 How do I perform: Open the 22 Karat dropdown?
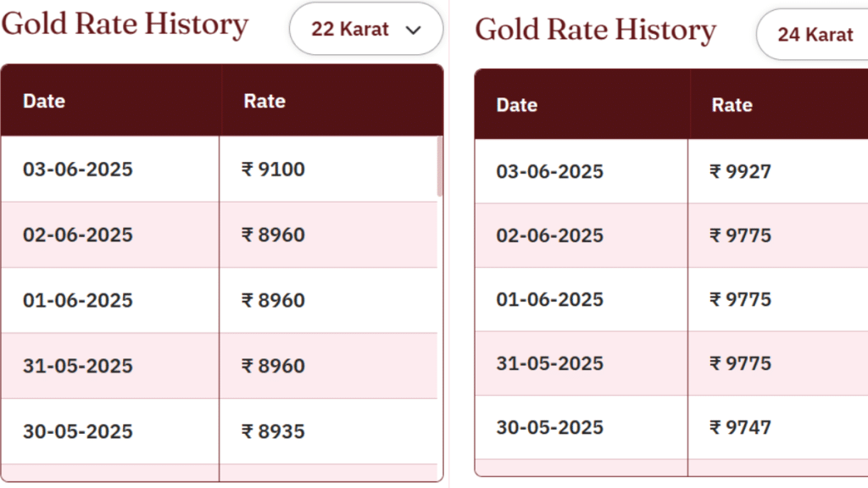[x=366, y=29]
